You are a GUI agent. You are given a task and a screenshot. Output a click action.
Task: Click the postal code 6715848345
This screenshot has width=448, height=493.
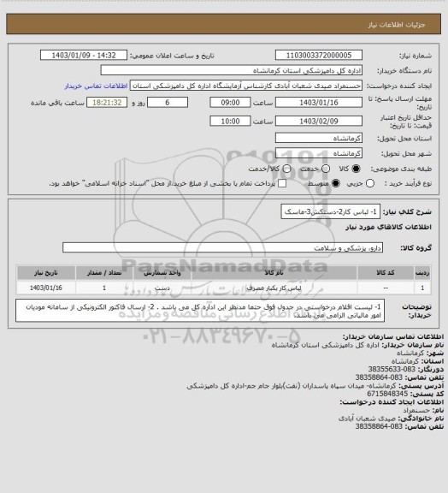click(387, 394)
